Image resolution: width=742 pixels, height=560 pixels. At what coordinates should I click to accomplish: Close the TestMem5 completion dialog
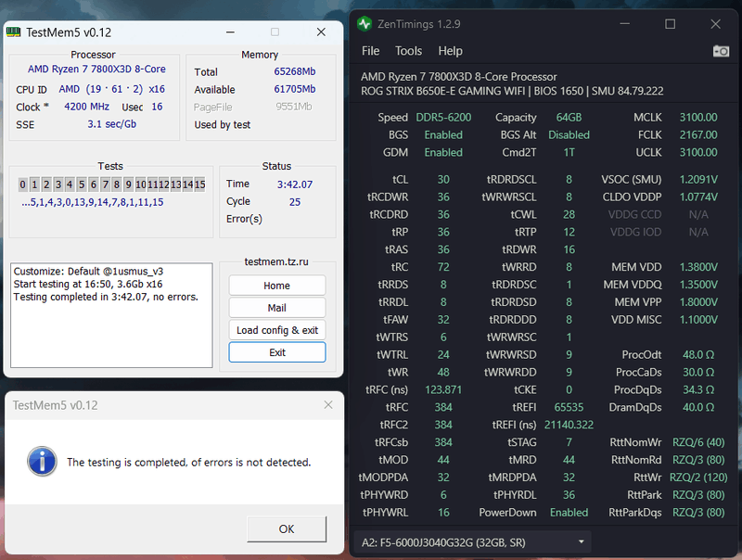(x=328, y=405)
